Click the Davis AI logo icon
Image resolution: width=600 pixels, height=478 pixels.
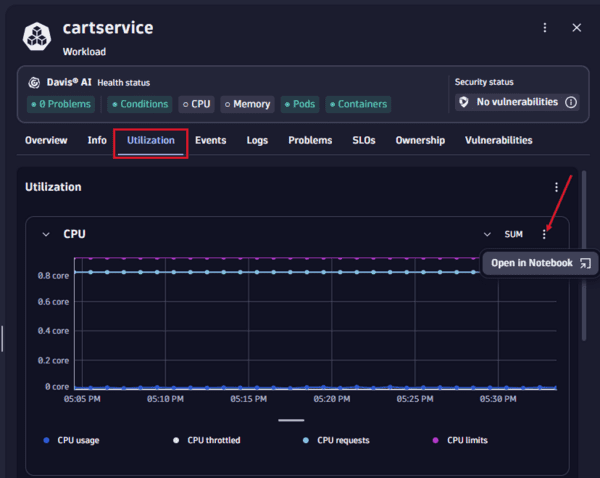click(34, 83)
